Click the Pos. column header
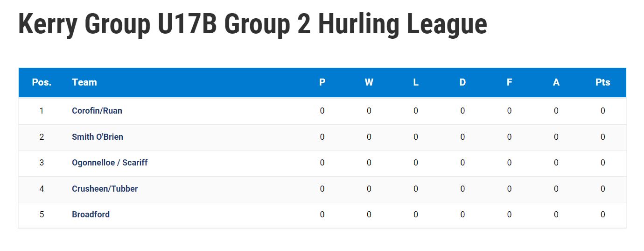 click(42, 82)
